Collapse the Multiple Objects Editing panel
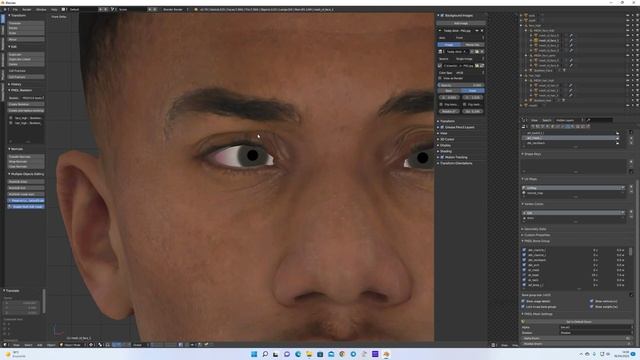Screen dimensions: 640x360 (x=26, y=174)
